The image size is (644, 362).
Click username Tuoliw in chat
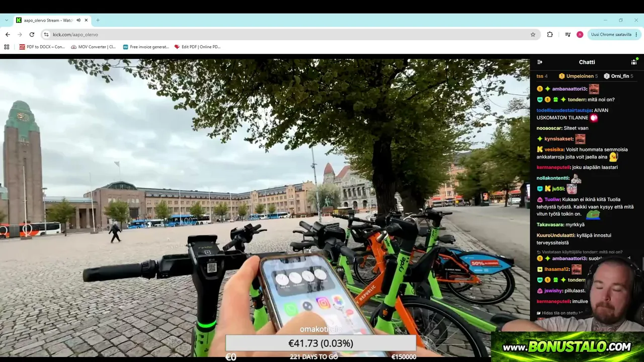coord(552,200)
